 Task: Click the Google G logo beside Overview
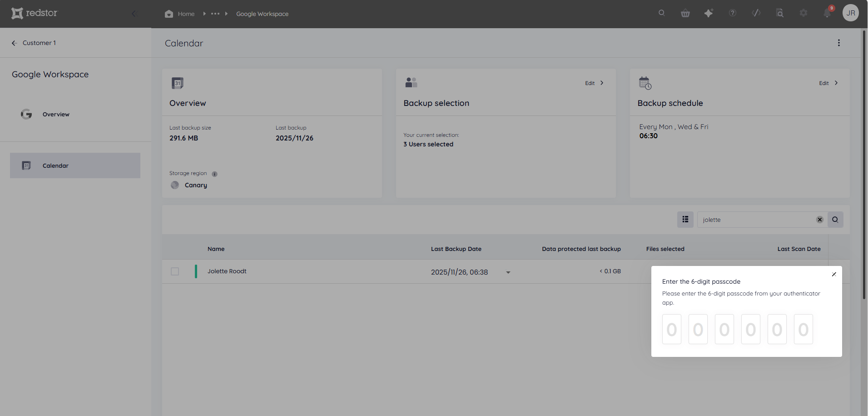click(26, 114)
